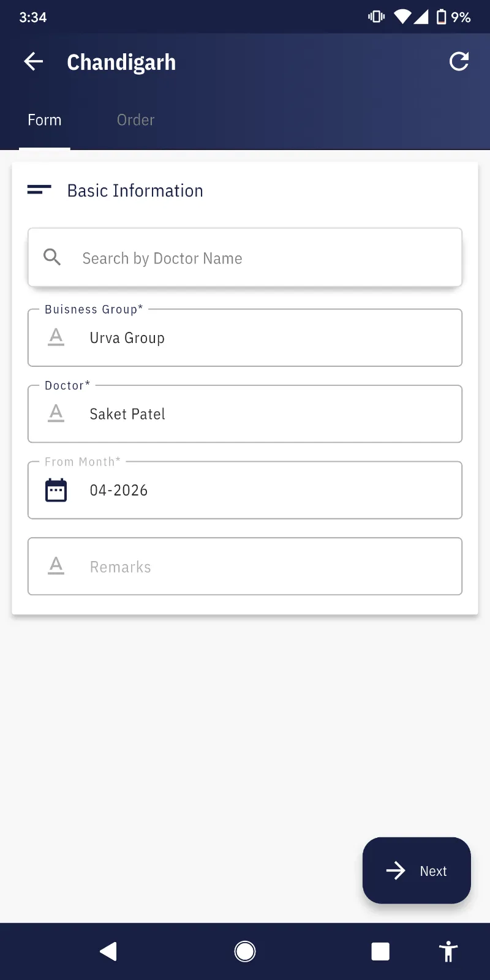Tap the text icon in Doctor field
This screenshot has width=490, height=980.
(x=56, y=414)
